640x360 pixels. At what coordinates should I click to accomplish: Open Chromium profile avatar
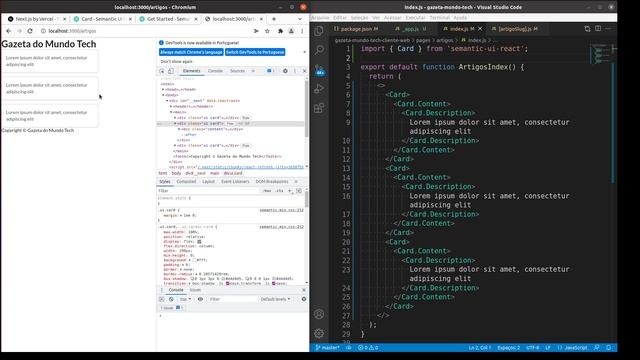[x=291, y=31]
